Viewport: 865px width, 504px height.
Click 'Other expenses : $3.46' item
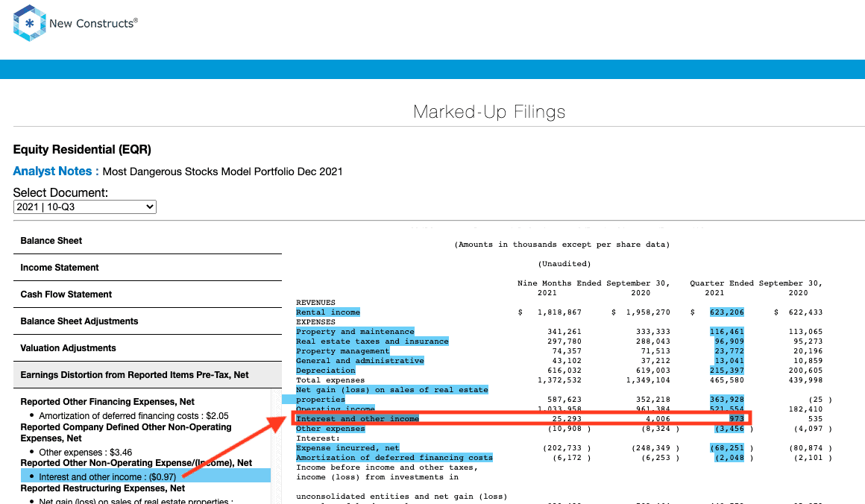click(x=86, y=452)
